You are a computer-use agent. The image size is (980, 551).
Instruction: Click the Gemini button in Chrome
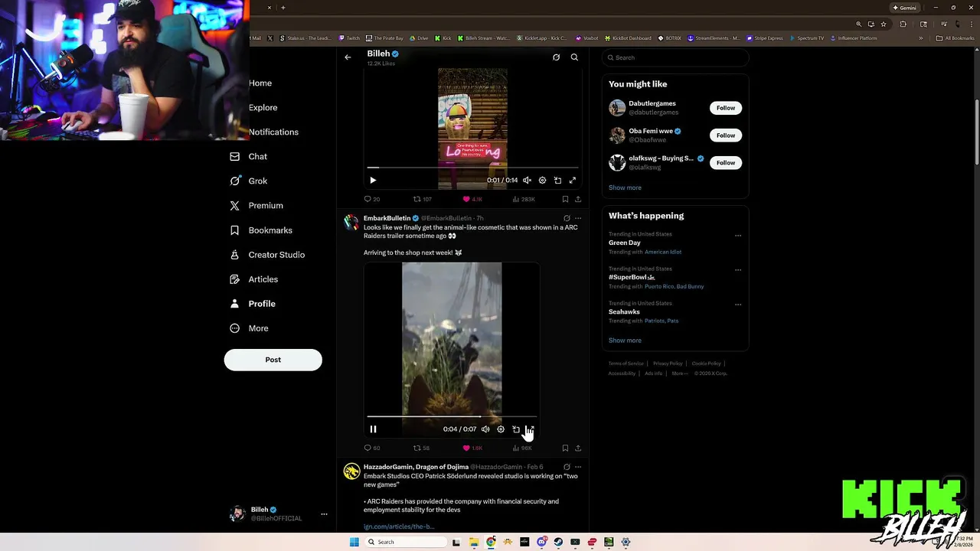pyautogui.click(x=904, y=8)
